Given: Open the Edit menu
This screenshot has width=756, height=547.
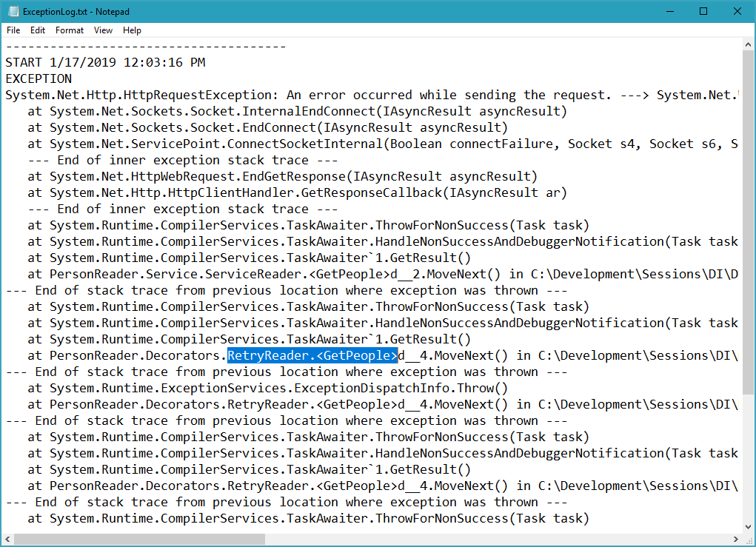Looking at the screenshot, I should [37, 30].
